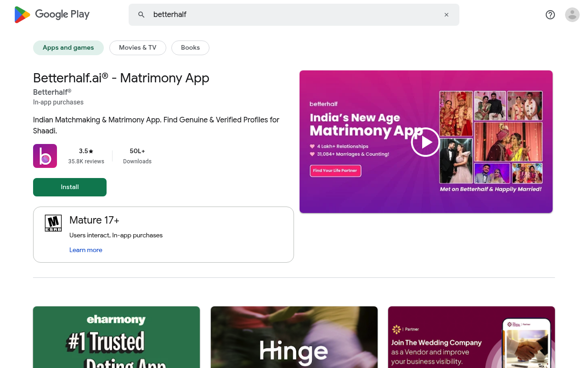The width and height of the screenshot is (588, 368).
Task: Clear the search field with X icon
Action: (x=447, y=15)
